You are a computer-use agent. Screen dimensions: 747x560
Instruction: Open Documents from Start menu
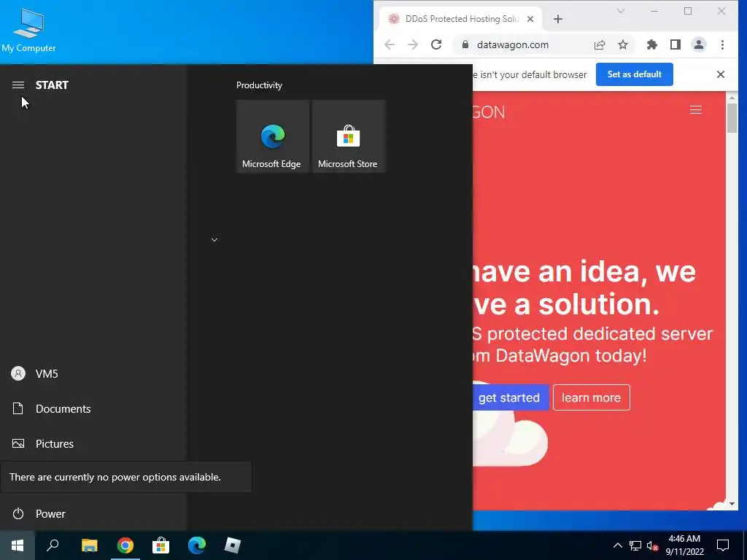[x=93, y=408]
